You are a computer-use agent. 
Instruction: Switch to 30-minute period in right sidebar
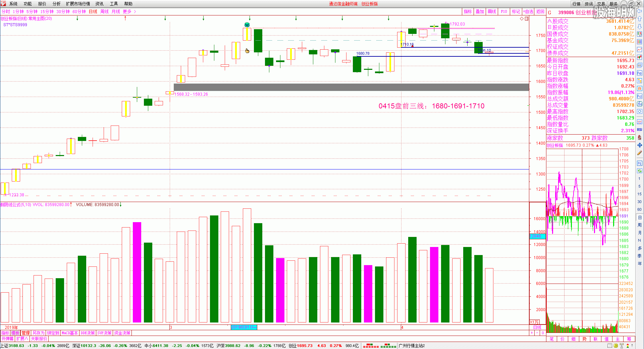point(640,202)
